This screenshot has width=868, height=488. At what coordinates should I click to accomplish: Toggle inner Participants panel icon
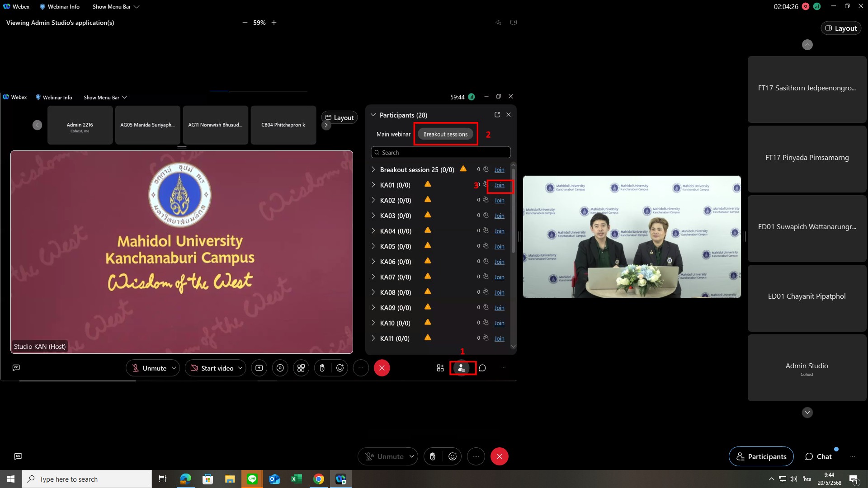461,368
